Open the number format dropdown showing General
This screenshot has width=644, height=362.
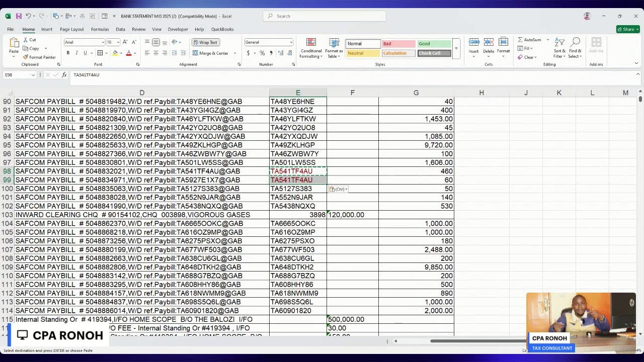pyautogui.click(x=291, y=42)
